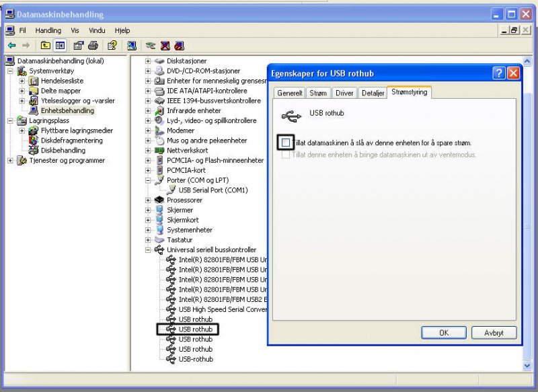This screenshot has height=392, width=538.
Task: Click the back arrow in the toolbar
Action: (11, 46)
